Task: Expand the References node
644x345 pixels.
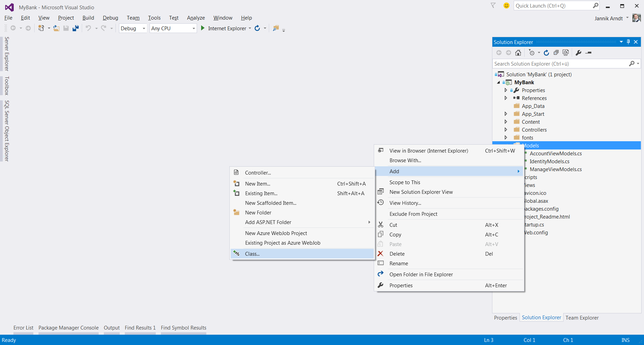Action: click(x=506, y=98)
